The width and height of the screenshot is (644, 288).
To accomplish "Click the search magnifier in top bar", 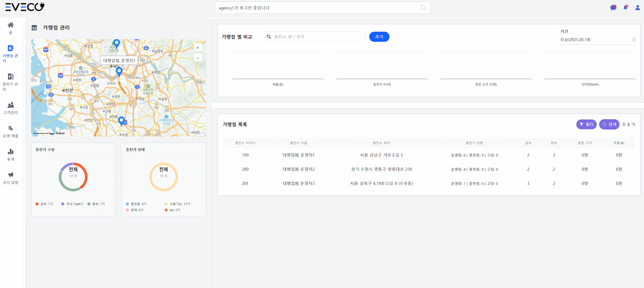I will tap(423, 8).
